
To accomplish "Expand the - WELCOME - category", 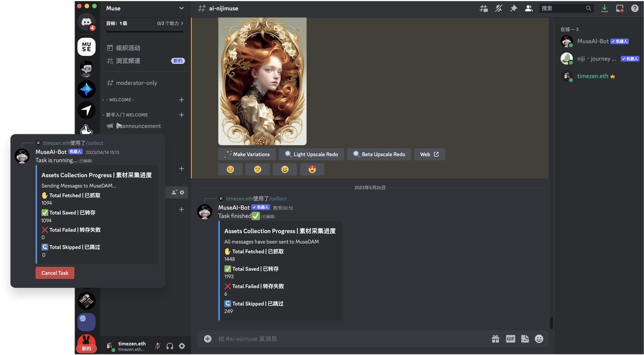I will coord(120,100).
